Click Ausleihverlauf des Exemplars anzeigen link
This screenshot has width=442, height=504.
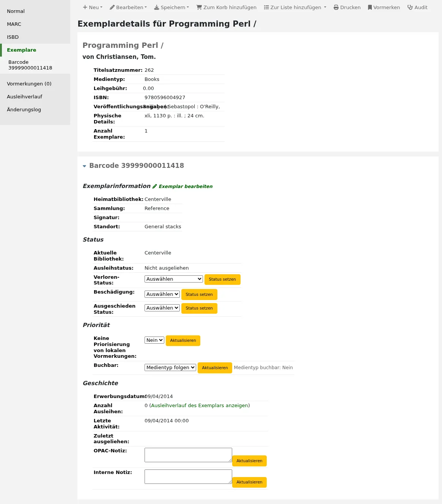(200, 406)
